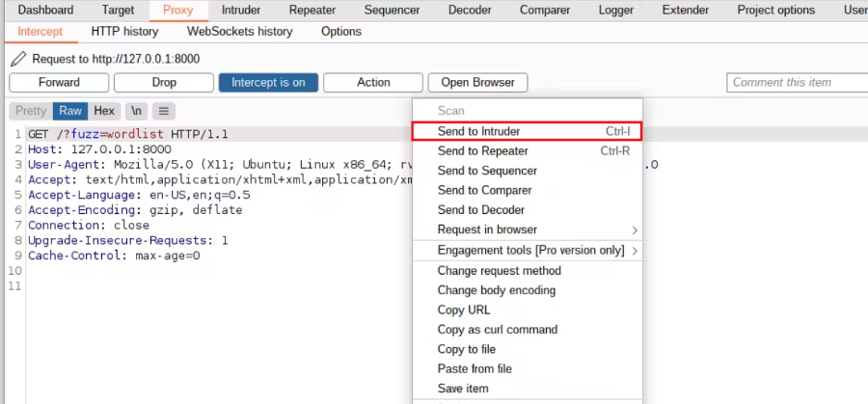The height and width of the screenshot is (404, 868).
Task: Select the HTTP history sub-tab
Action: (124, 32)
